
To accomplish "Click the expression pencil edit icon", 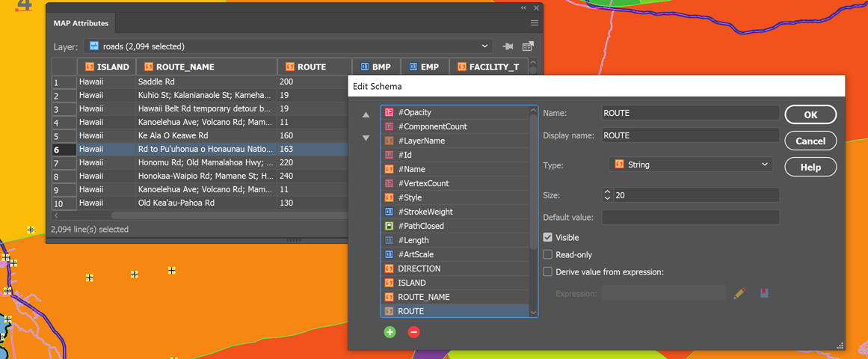I will (739, 294).
